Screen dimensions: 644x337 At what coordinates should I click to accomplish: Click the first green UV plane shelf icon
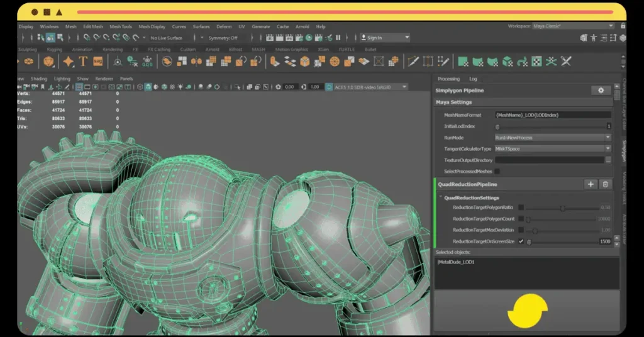[x=463, y=62]
